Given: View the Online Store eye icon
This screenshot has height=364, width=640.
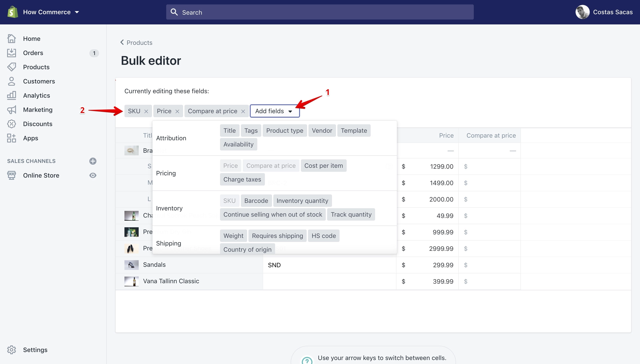Looking at the screenshot, I should pyautogui.click(x=93, y=175).
